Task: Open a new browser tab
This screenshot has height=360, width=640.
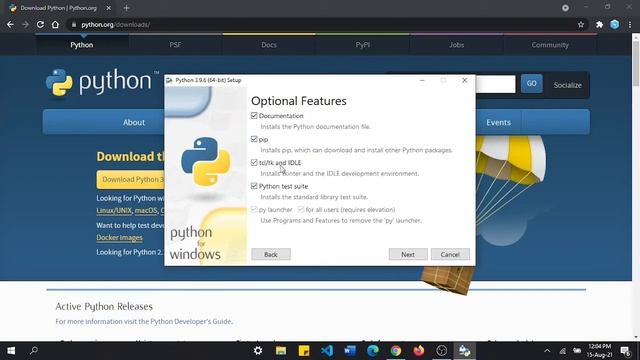Action: [126, 8]
